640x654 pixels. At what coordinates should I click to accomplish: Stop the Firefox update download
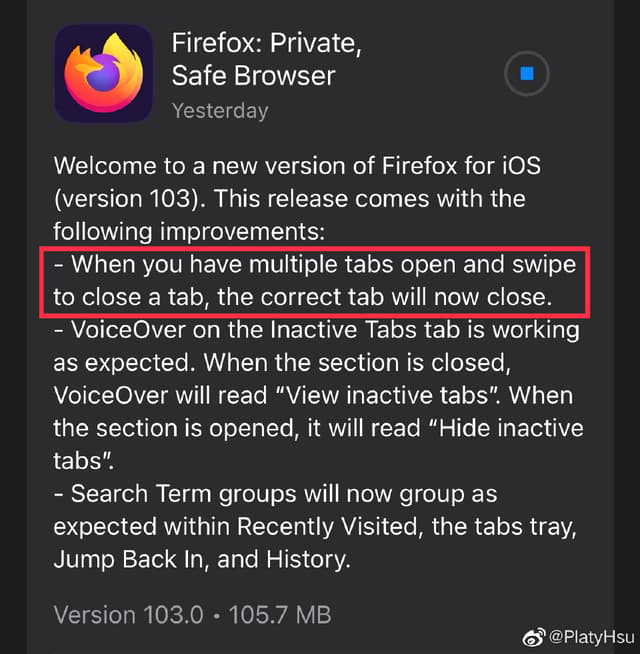(527, 73)
